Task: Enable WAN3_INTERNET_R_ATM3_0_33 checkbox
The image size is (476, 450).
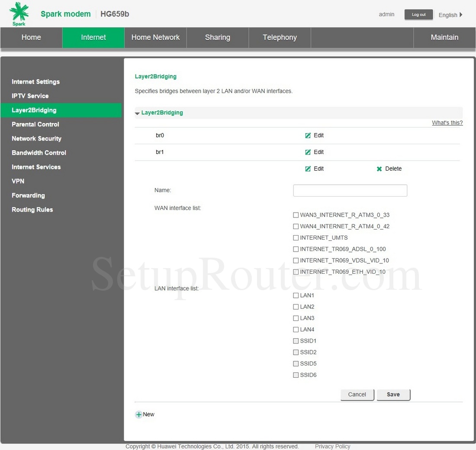Action: (x=296, y=215)
